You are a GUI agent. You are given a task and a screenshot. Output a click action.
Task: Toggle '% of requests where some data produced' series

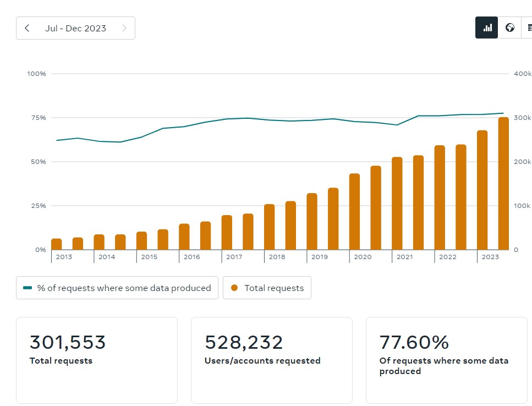pyautogui.click(x=117, y=288)
